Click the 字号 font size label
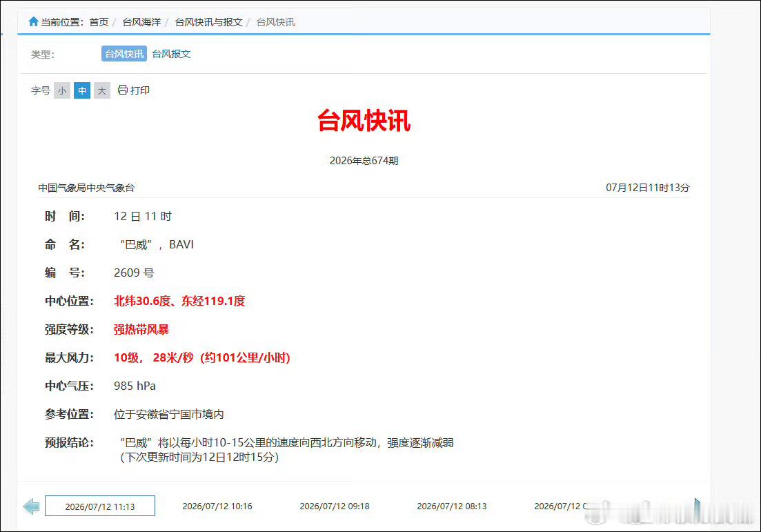The width and height of the screenshot is (761, 532). coord(41,90)
